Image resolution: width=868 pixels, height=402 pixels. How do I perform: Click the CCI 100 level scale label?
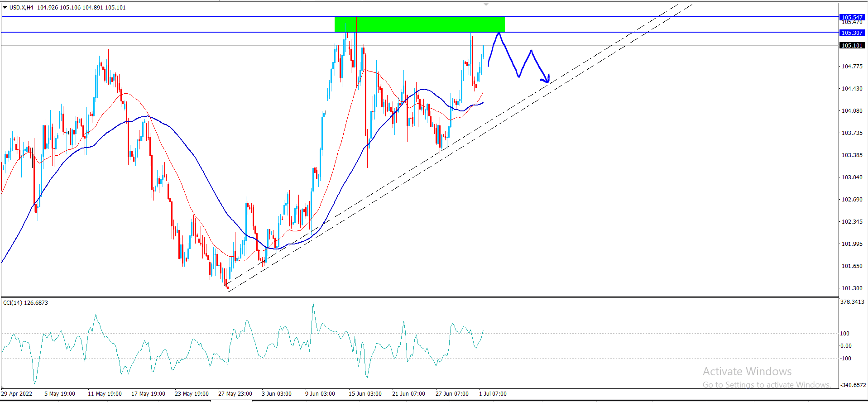coord(844,334)
